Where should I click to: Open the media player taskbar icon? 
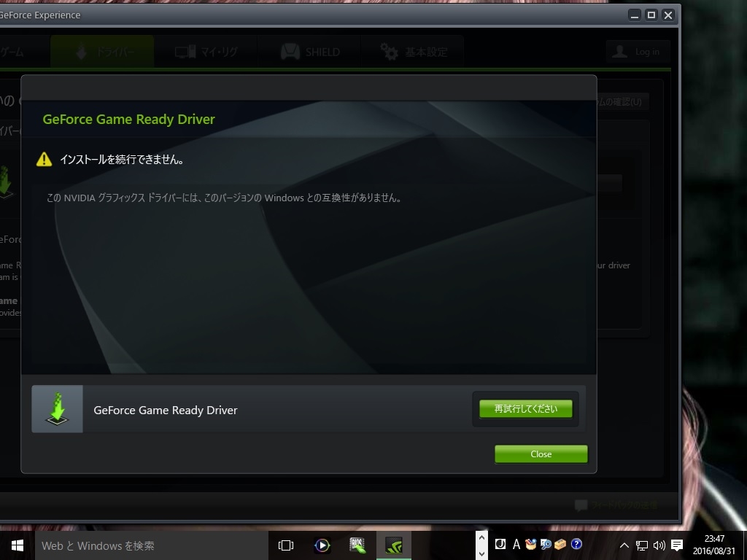click(x=322, y=545)
